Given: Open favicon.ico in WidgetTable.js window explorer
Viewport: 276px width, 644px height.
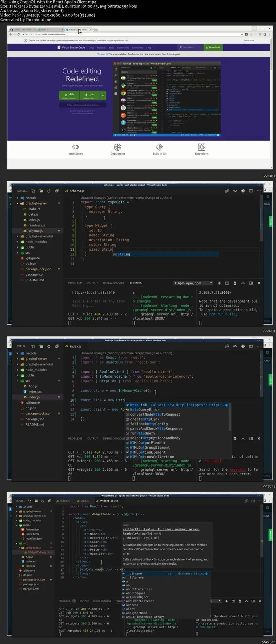Looking at the screenshot, I should tap(32, 530).
